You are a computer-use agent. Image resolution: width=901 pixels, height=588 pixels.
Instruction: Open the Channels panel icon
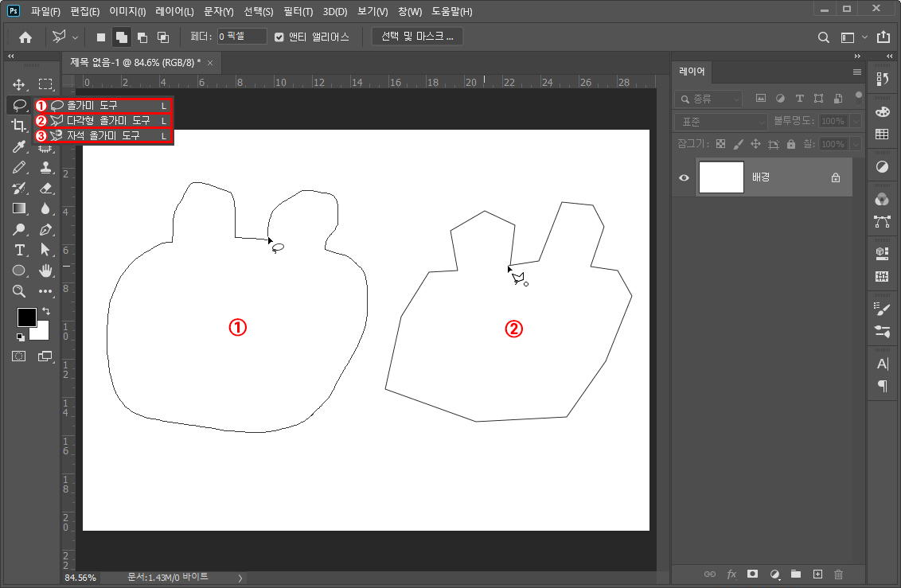click(882, 200)
